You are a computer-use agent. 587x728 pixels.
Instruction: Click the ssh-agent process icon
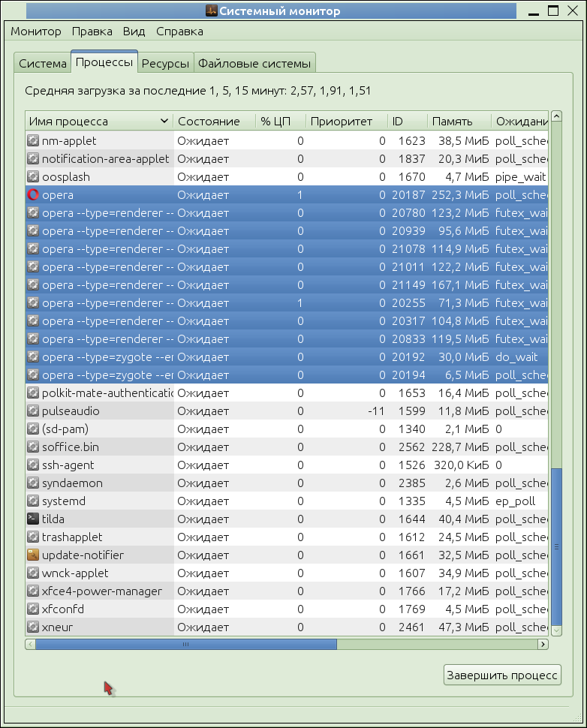coord(33,465)
